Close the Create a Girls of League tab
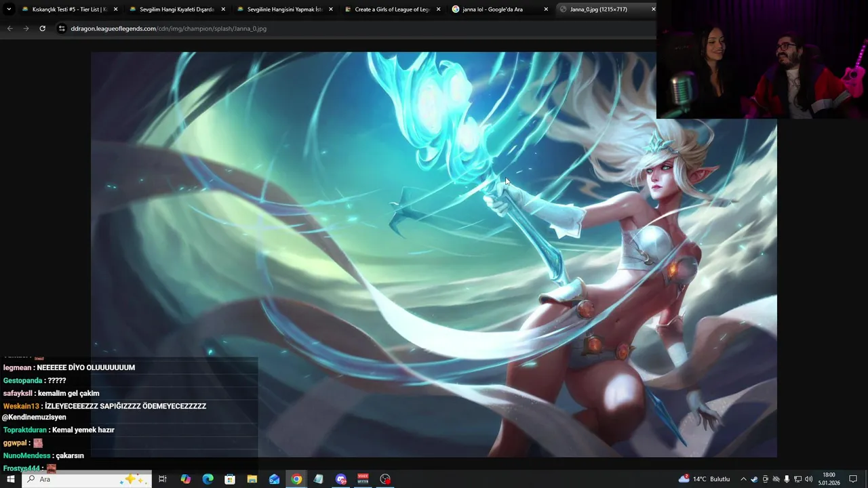 click(438, 9)
